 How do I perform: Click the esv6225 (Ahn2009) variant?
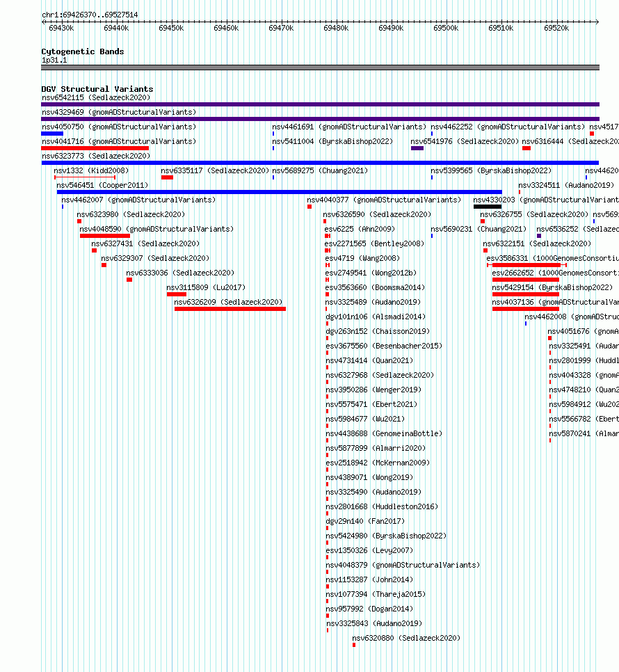(360, 229)
